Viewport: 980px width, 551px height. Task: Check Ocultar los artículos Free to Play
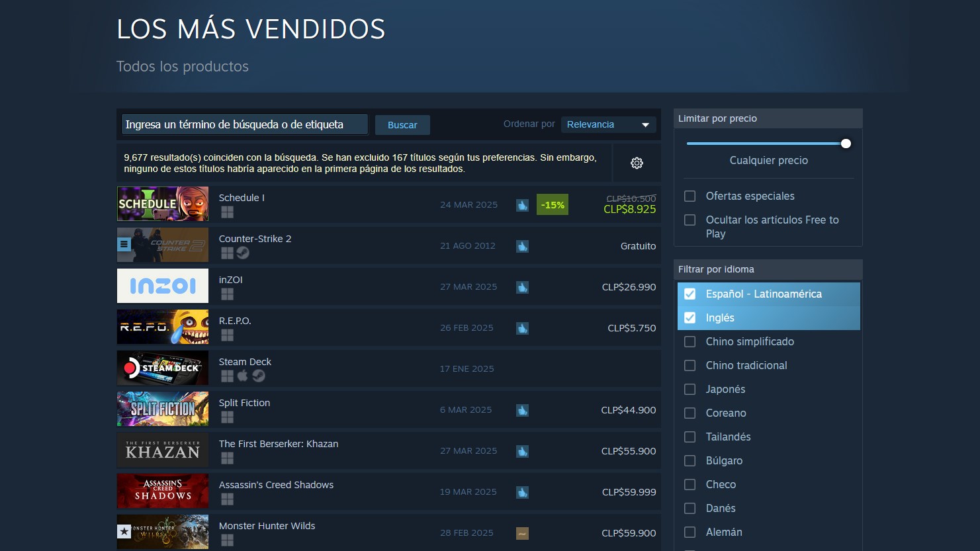click(x=690, y=220)
